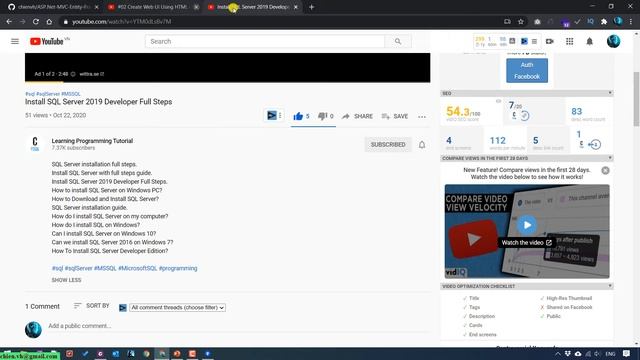Click the volume icon in system tray
This screenshot has width=640, height=360.
click(x=597, y=353)
